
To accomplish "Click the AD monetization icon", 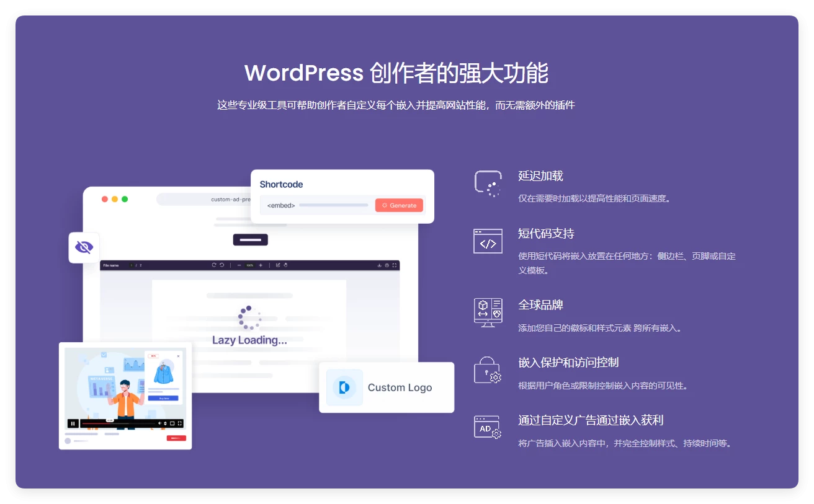I will (488, 427).
